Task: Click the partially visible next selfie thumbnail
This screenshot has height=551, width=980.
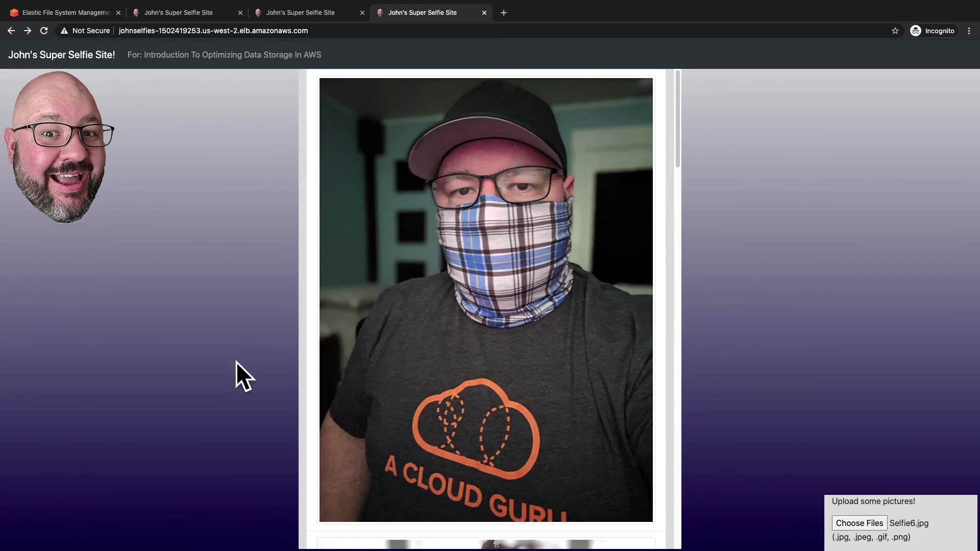Action: (485, 544)
